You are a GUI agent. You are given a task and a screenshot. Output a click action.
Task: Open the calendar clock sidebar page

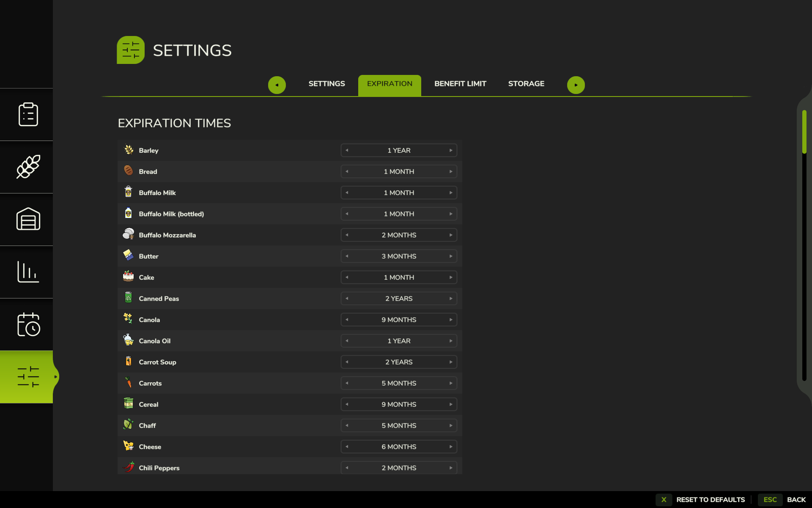28,324
